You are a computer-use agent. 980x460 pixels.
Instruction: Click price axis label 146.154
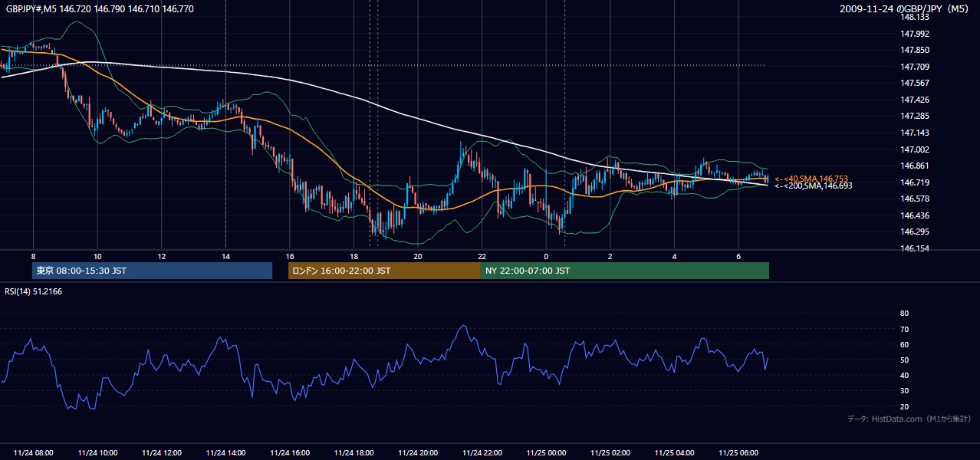tap(915, 248)
